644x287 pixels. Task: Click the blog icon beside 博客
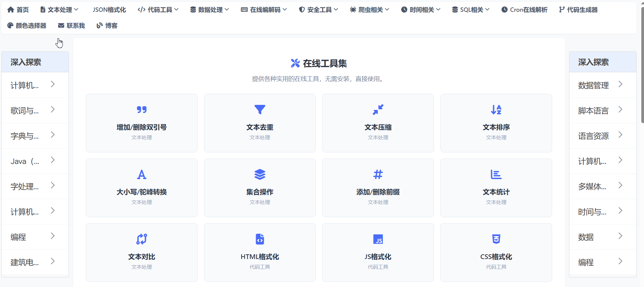point(100,26)
